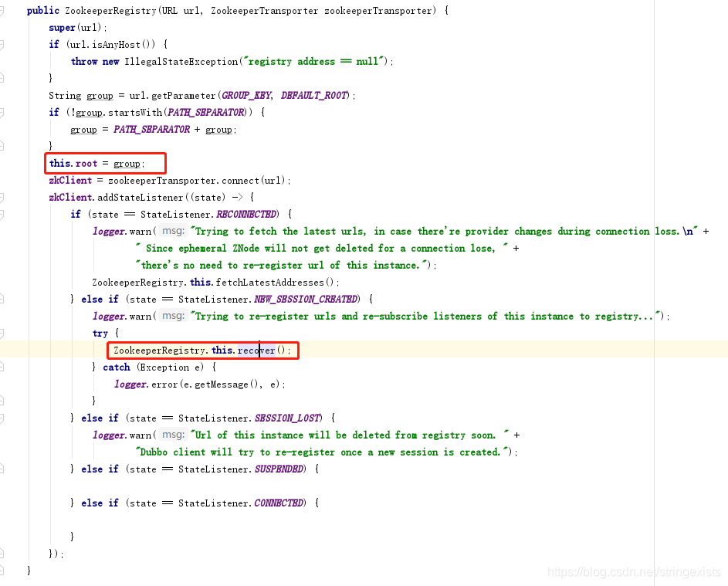Screen dimensions: 728x586
Task: Click 'PATH_SEPARATOR' inside the startsWith call
Action: 206,113
